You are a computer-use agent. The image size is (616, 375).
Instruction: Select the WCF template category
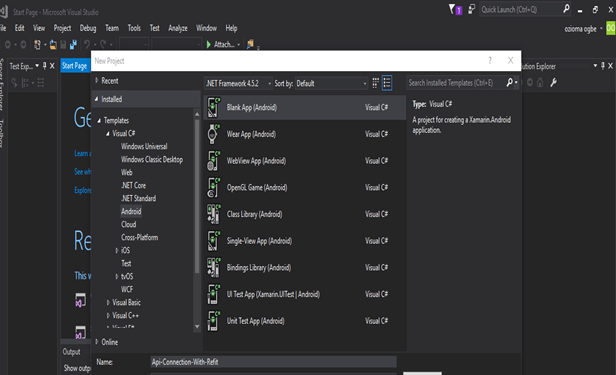[x=126, y=289]
